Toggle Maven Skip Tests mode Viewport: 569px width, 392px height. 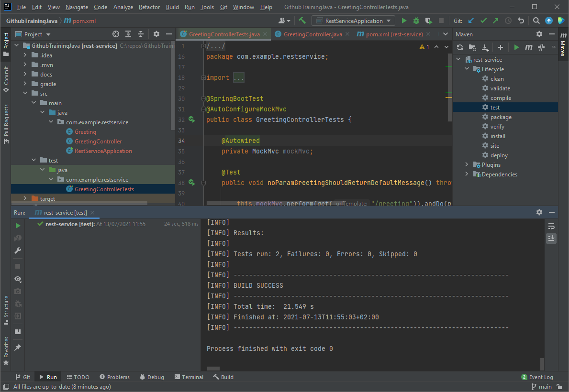tap(541, 47)
